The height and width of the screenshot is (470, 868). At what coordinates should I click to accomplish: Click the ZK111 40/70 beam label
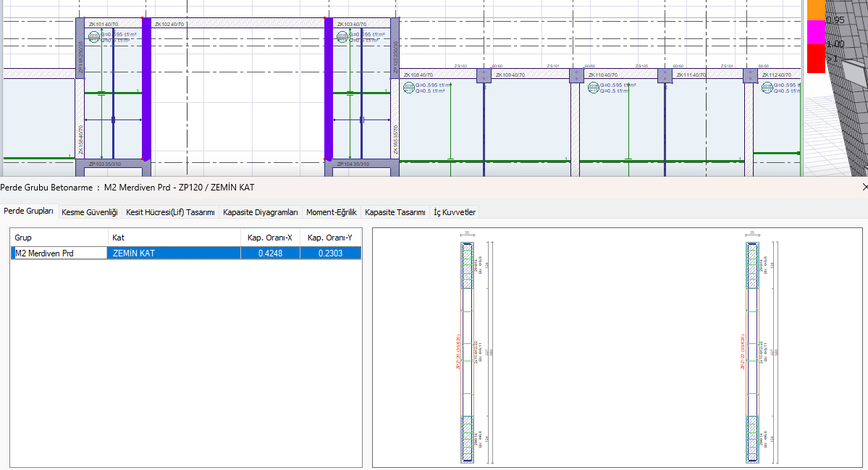[x=691, y=75]
